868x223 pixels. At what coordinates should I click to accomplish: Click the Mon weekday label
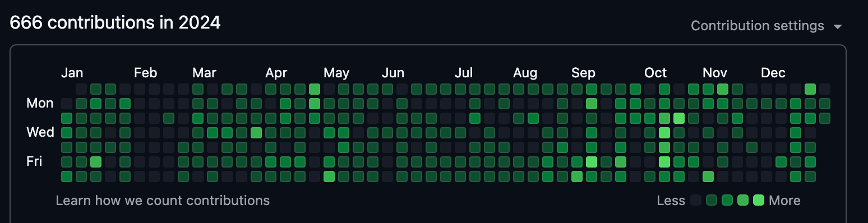40,103
